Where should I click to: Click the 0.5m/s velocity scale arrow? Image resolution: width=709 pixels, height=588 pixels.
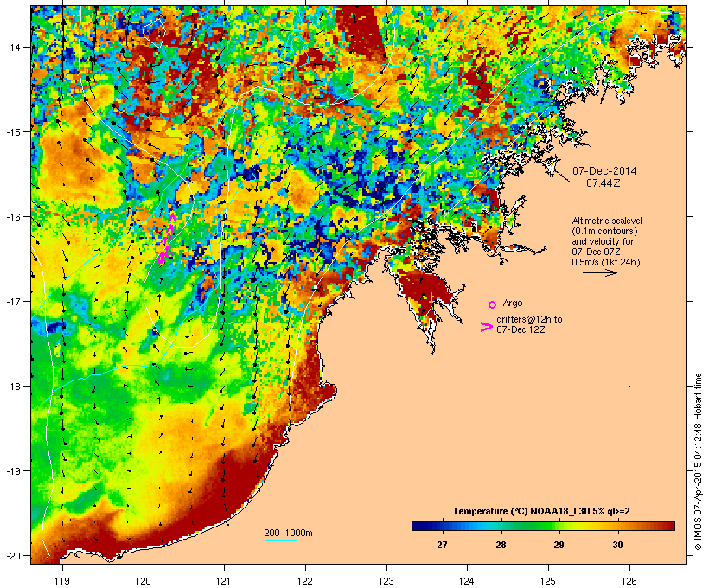(599, 272)
